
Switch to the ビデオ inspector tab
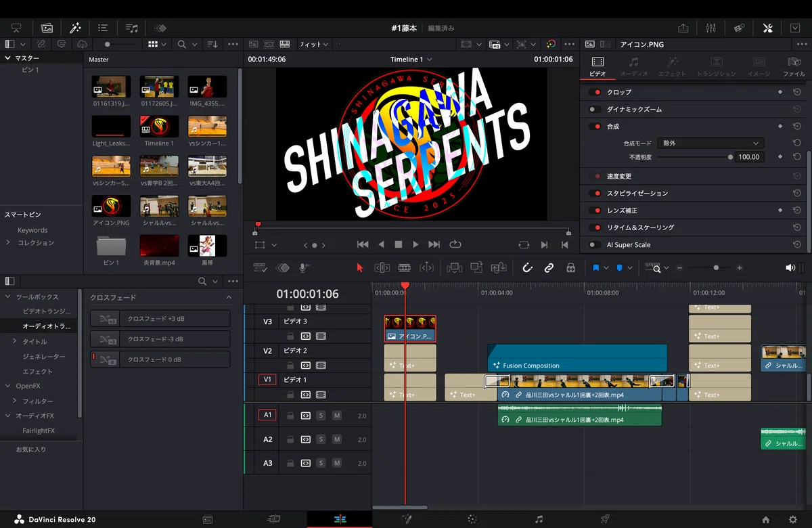[597, 66]
